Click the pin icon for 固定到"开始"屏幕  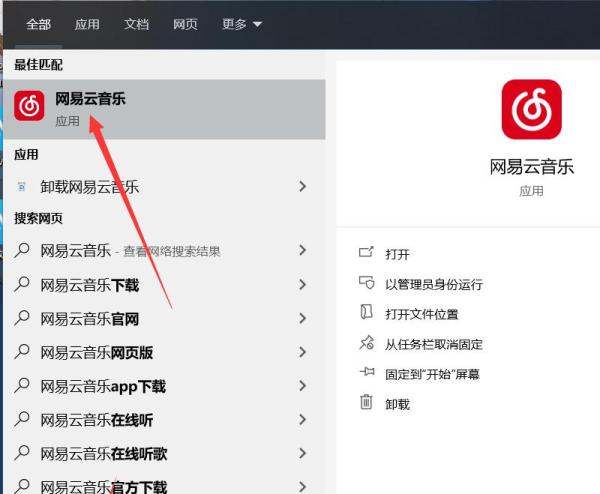(x=367, y=371)
